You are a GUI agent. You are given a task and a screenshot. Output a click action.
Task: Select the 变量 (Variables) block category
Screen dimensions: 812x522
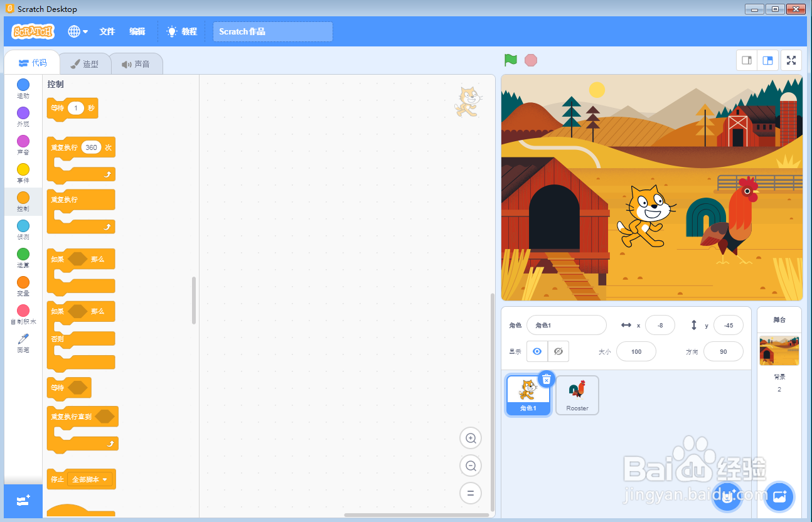point(23,286)
